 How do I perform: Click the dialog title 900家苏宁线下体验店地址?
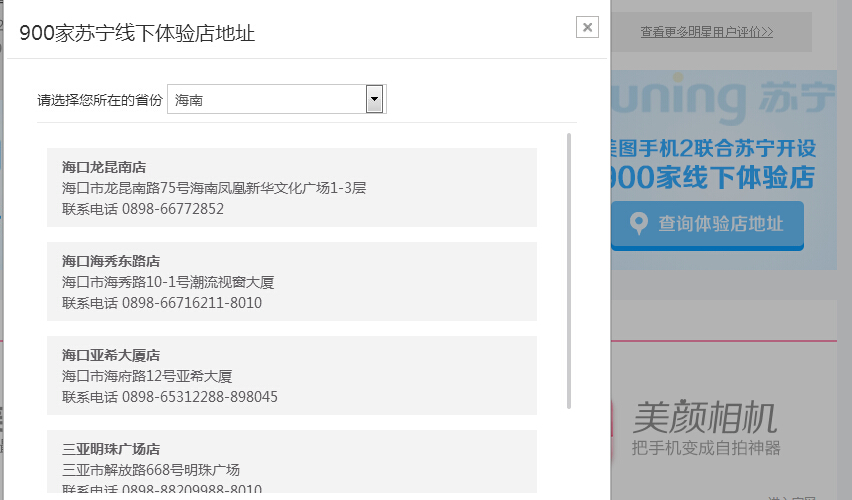[137, 33]
